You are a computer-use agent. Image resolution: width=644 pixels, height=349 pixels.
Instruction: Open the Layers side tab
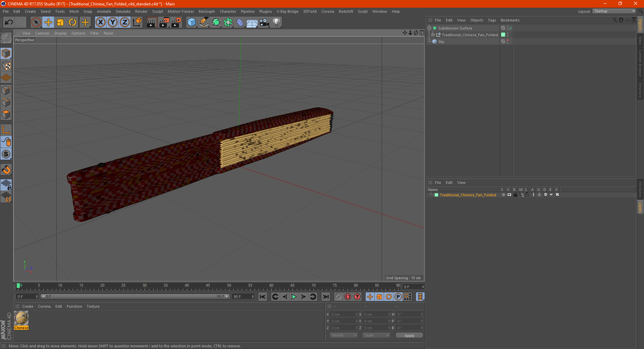pyautogui.click(x=640, y=207)
